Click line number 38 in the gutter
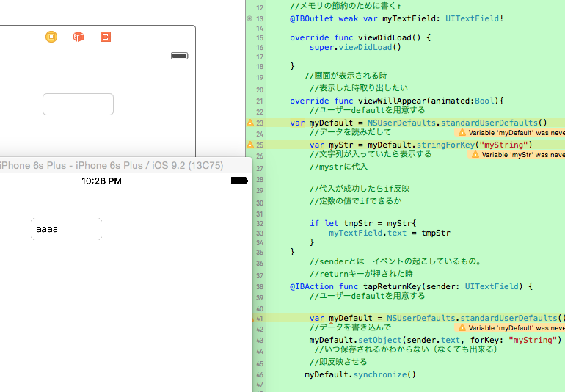The image size is (565, 392). [260, 287]
